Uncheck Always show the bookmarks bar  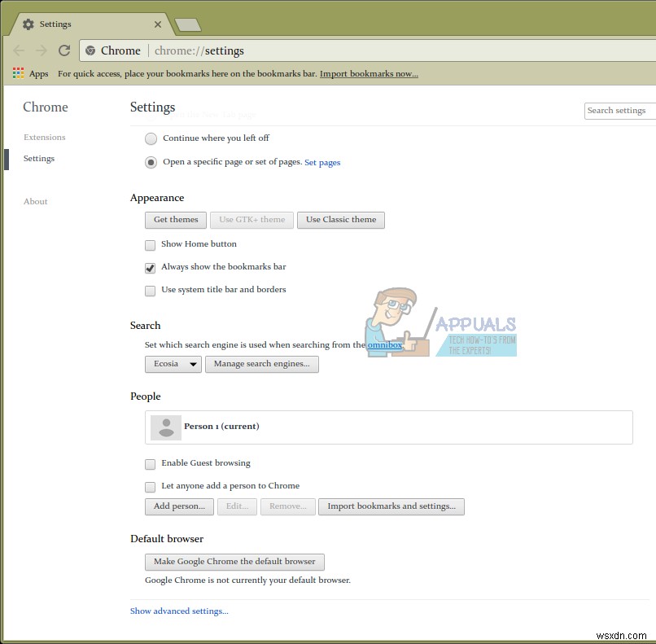(x=151, y=268)
